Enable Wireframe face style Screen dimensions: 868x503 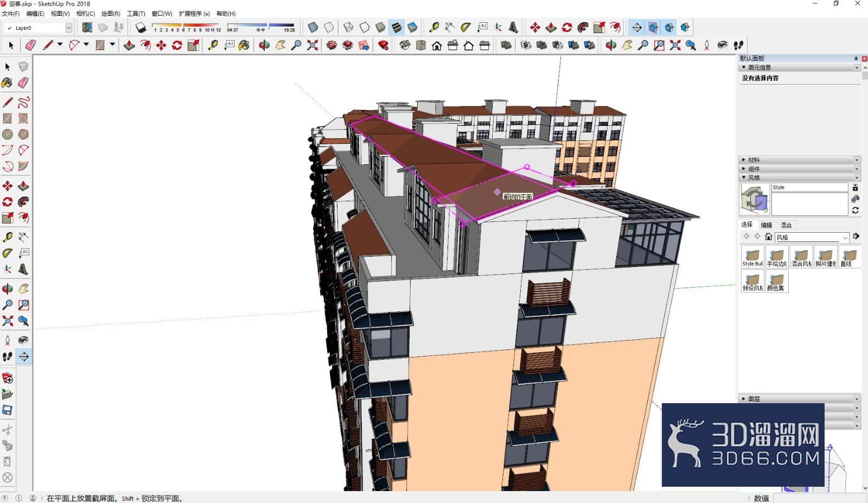(x=348, y=27)
